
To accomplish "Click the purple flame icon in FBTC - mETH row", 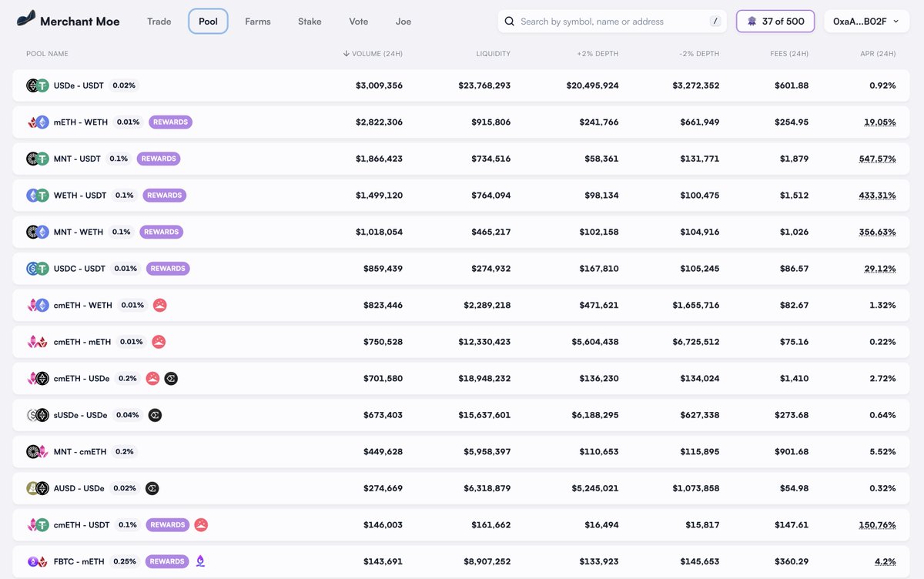I will coord(200,561).
